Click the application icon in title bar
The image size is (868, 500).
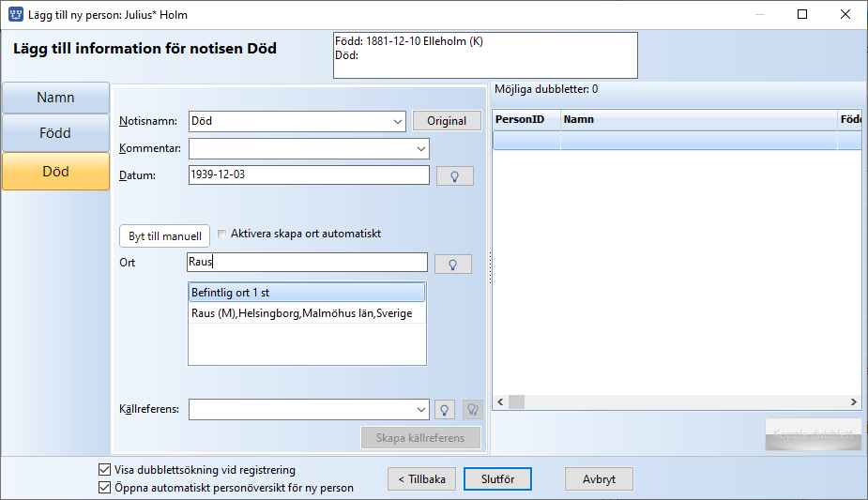16,14
